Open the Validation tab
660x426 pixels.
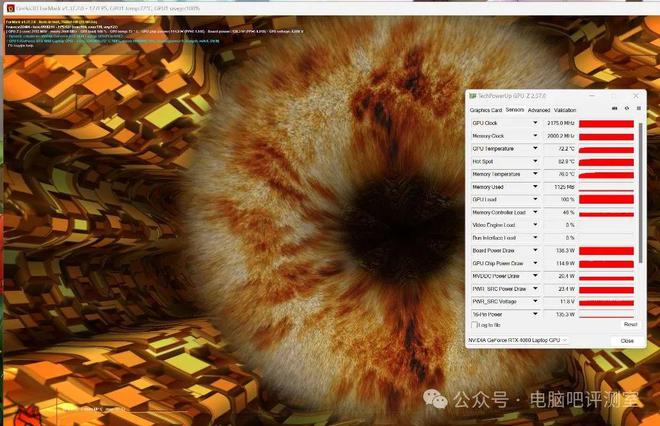point(565,110)
